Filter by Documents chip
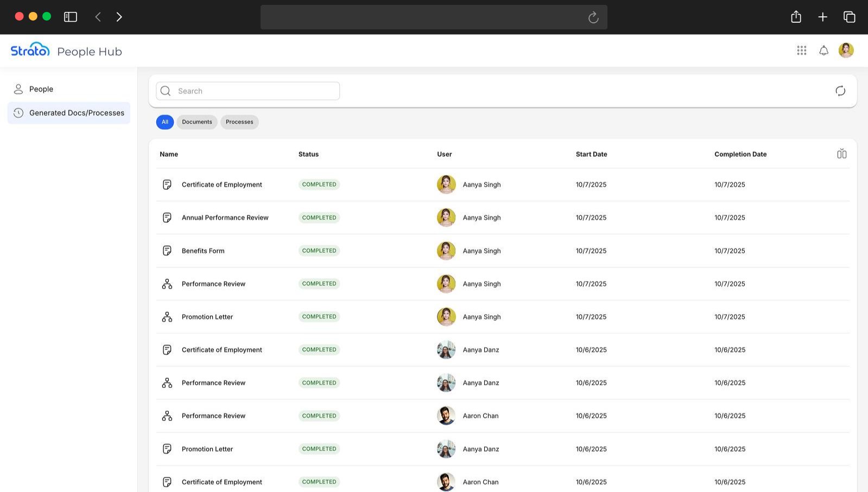The image size is (868, 492). coord(197,122)
